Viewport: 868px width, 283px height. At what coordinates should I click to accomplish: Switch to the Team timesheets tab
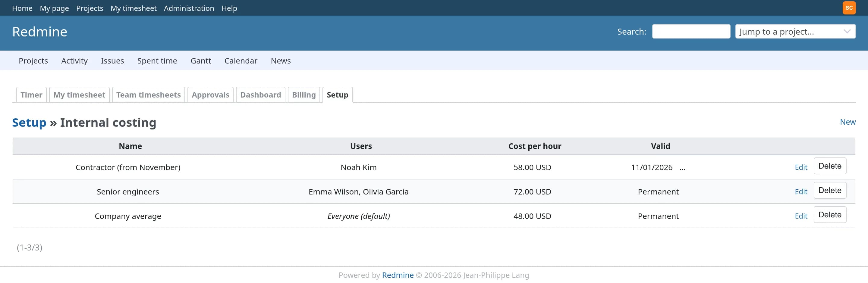pyautogui.click(x=148, y=95)
